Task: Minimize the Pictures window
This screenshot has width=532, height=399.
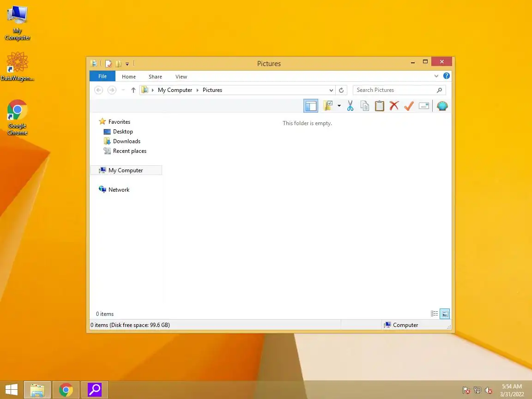Action: tap(412, 62)
